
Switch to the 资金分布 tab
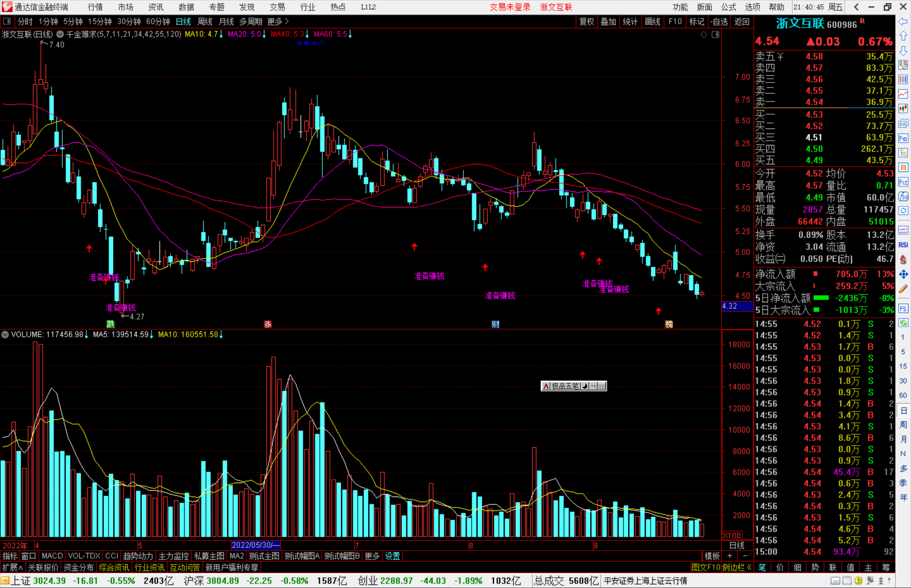click(78, 567)
